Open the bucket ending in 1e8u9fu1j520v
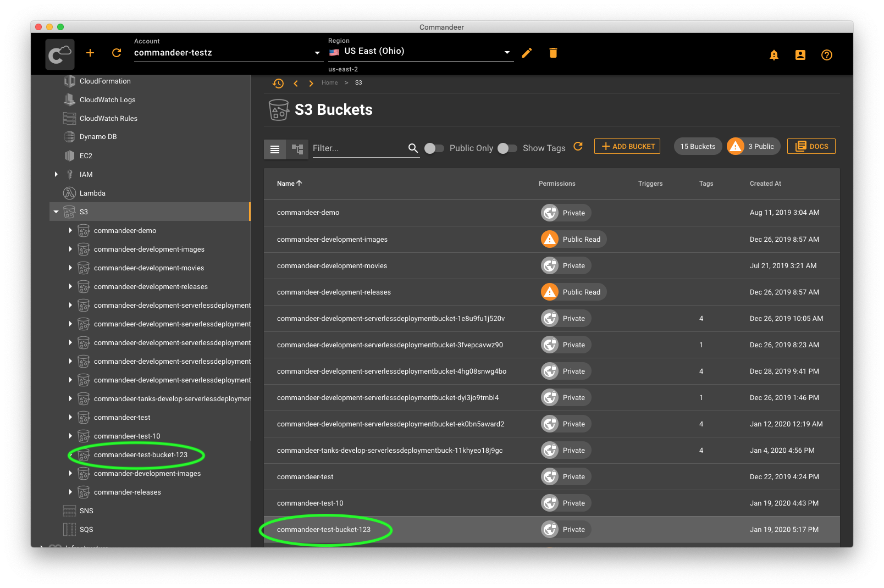Viewport: 884px width, 588px height. coord(551,319)
